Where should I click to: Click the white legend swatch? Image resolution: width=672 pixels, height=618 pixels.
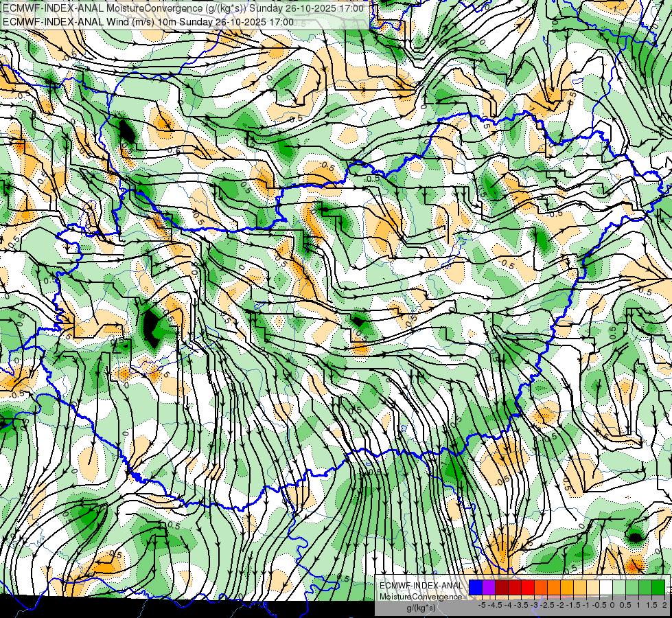(x=606, y=588)
